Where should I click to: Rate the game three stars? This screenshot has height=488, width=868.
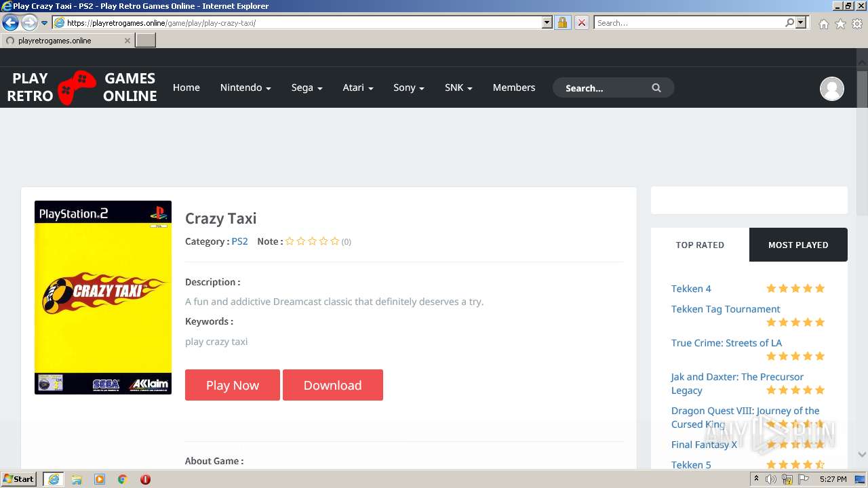[312, 241]
